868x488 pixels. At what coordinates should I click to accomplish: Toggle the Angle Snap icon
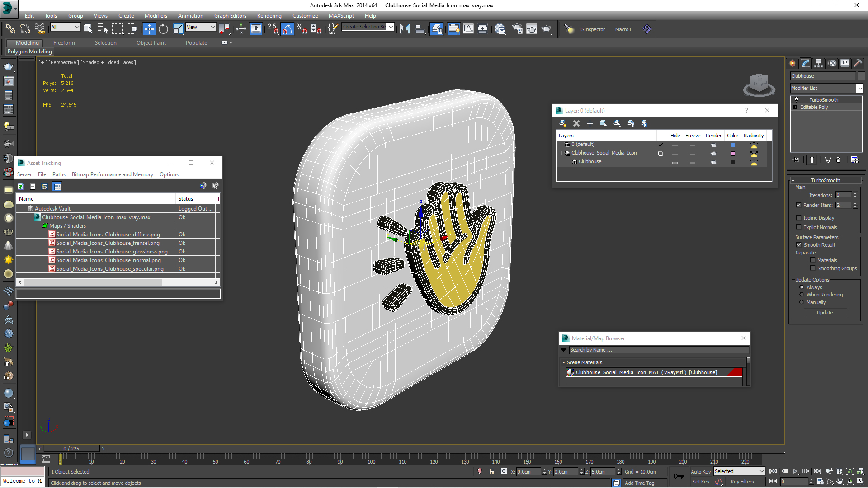click(288, 29)
